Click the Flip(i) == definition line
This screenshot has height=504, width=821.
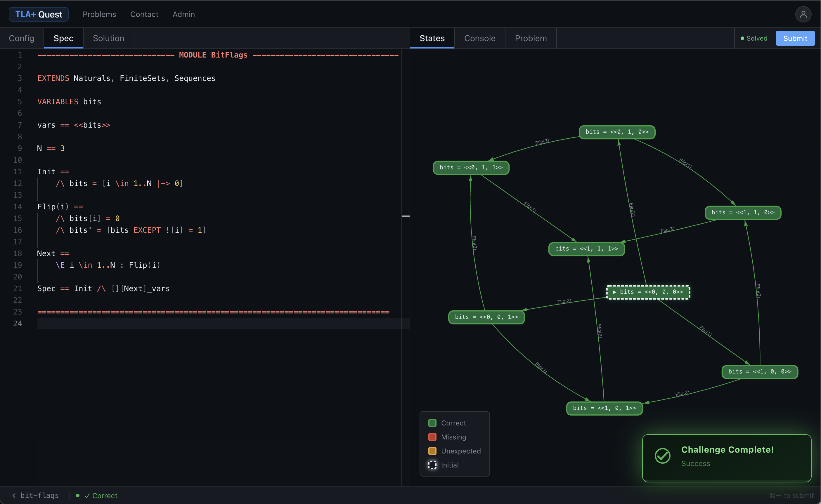[60, 207]
